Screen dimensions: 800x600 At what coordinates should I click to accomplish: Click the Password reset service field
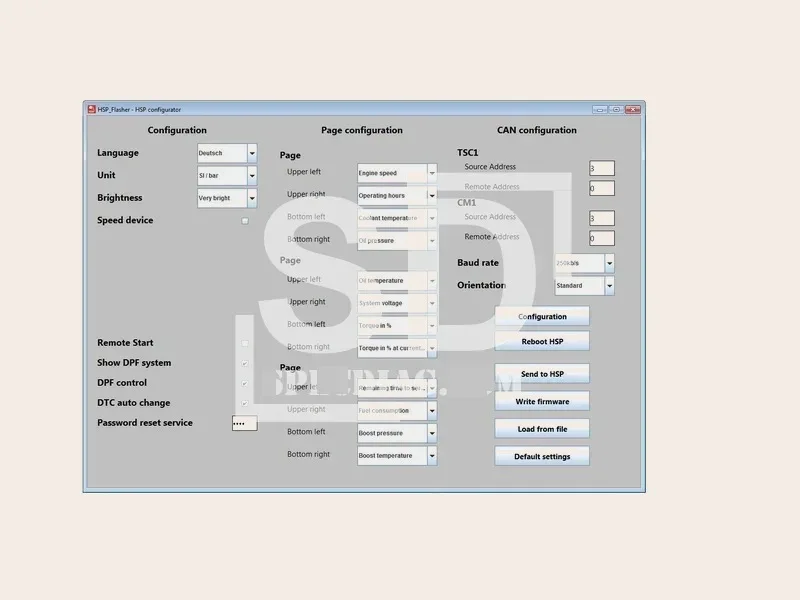click(x=244, y=423)
